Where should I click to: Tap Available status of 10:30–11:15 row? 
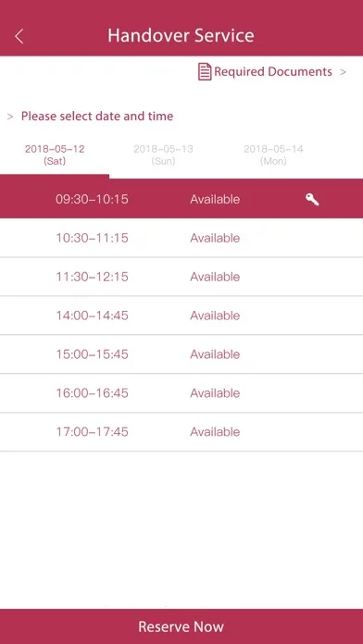[215, 238]
